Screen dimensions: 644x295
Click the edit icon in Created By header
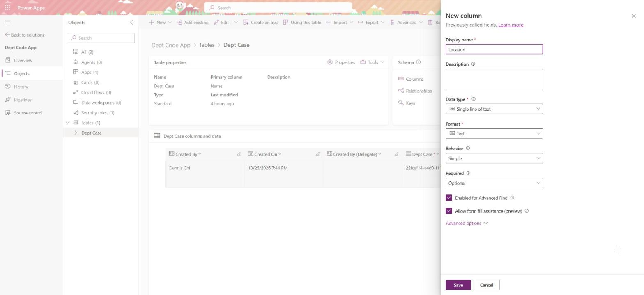[x=238, y=154]
